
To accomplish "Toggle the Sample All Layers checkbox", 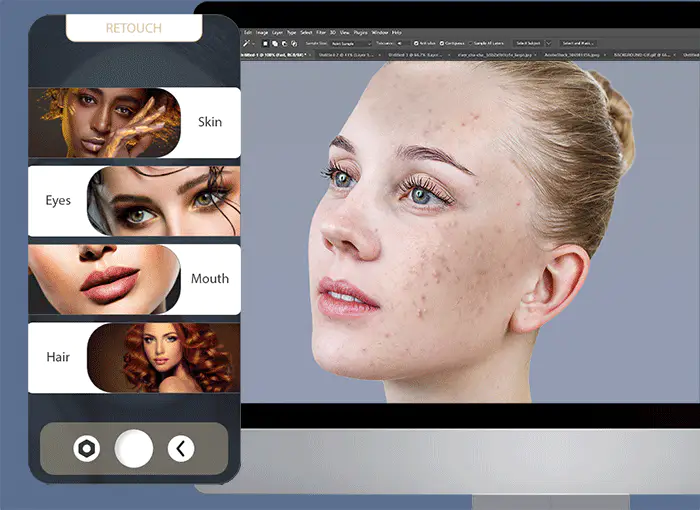I will coord(470,43).
